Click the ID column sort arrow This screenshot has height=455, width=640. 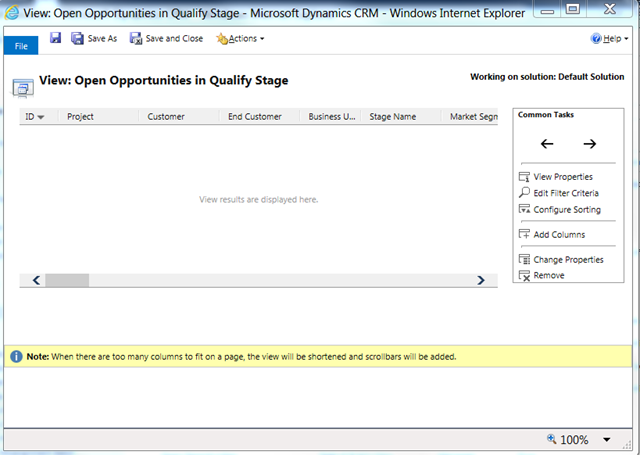(41, 118)
